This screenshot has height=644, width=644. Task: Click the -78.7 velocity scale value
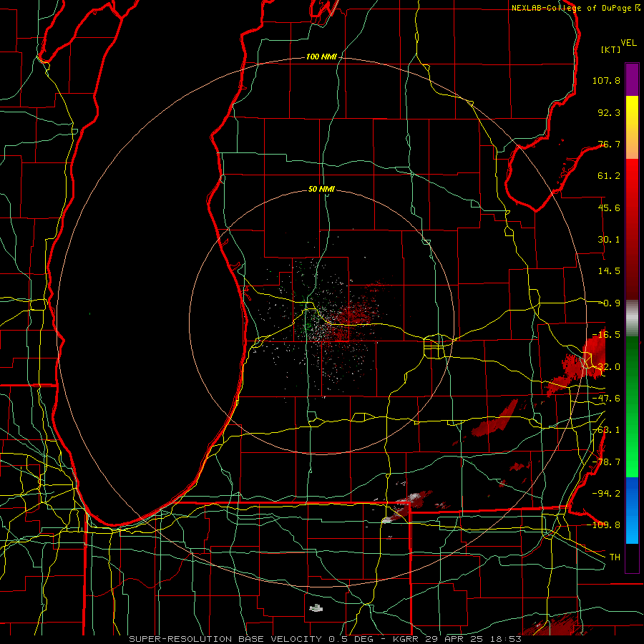[x=606, y=462]
